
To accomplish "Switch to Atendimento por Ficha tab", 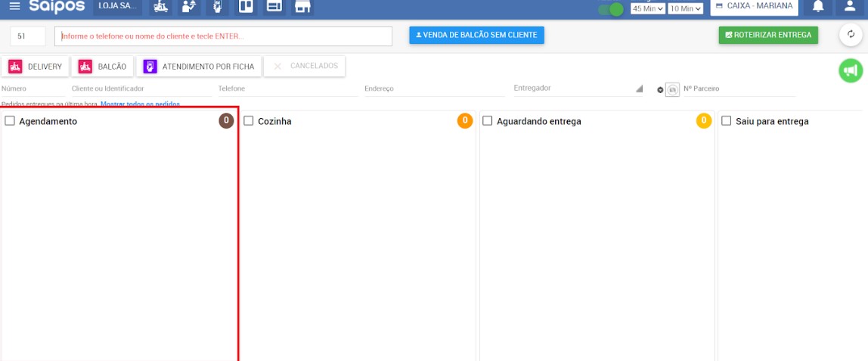I will 199,67.
